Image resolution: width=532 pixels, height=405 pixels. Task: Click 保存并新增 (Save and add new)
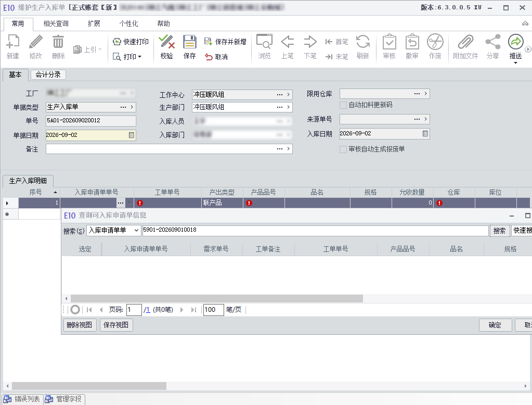click(x=225, y=42)
